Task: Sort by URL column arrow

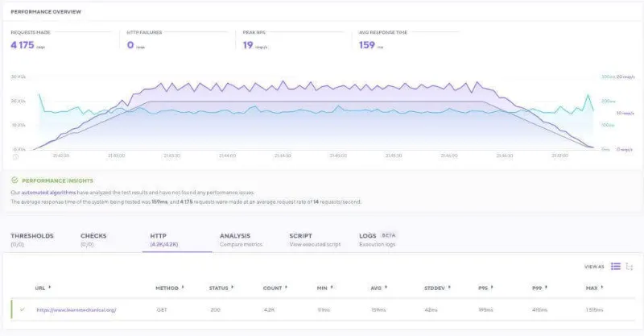Action: [49, 287]
